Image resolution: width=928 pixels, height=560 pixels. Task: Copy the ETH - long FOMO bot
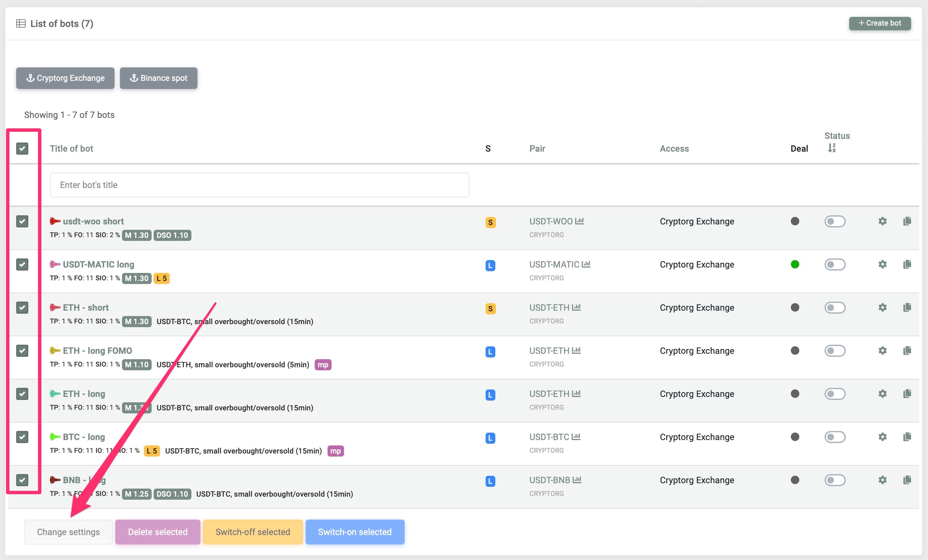click(x=907, y=351)
